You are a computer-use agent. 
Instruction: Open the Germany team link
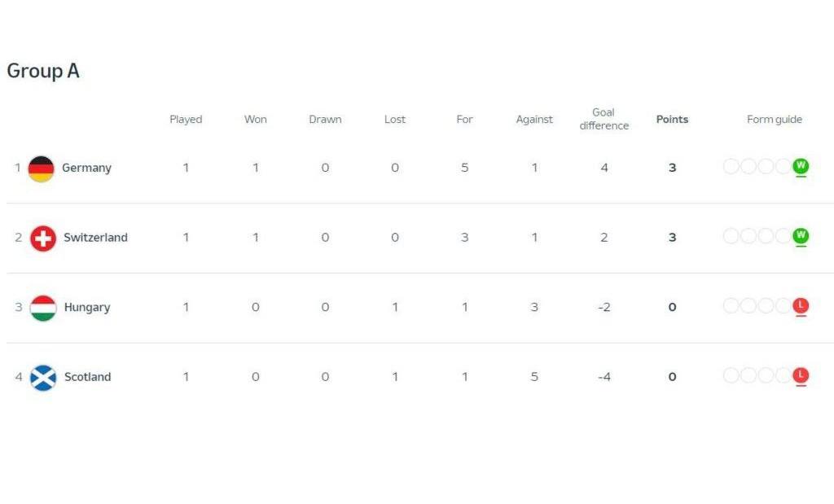(x=86, y=168)
